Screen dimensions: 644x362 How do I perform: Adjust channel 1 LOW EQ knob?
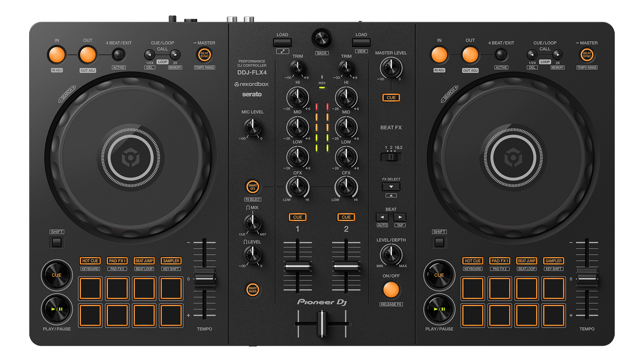(298, 157)
